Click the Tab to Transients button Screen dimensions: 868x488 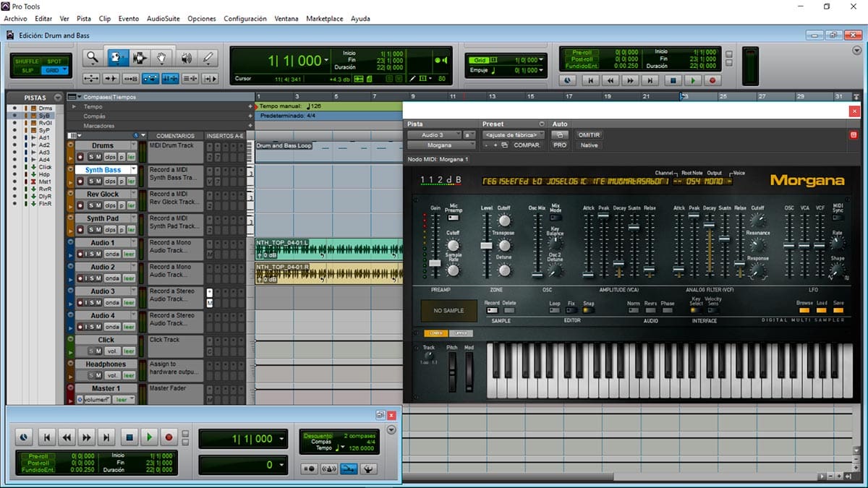coord(111,79)
